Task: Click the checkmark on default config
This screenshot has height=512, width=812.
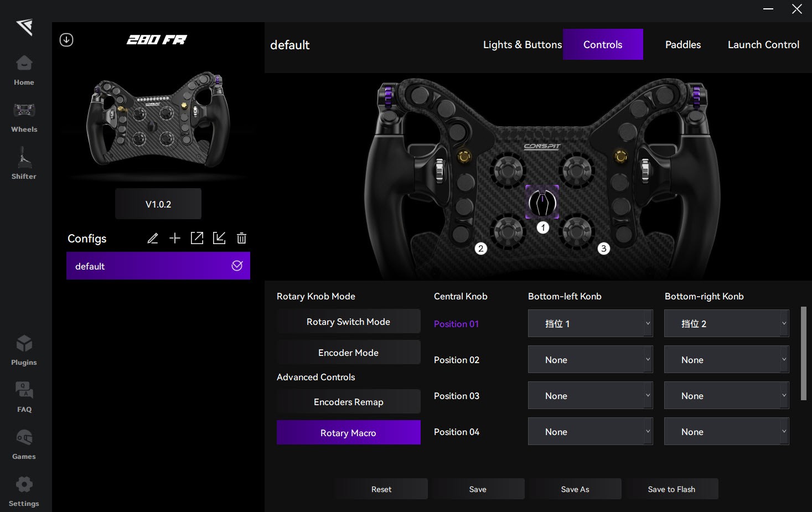Action: pyautogui.click(x=237, y=266)
